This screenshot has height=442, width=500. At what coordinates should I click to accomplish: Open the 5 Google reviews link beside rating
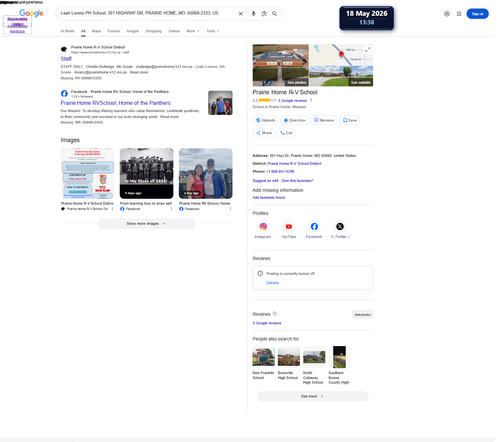(x=292, y=100)
